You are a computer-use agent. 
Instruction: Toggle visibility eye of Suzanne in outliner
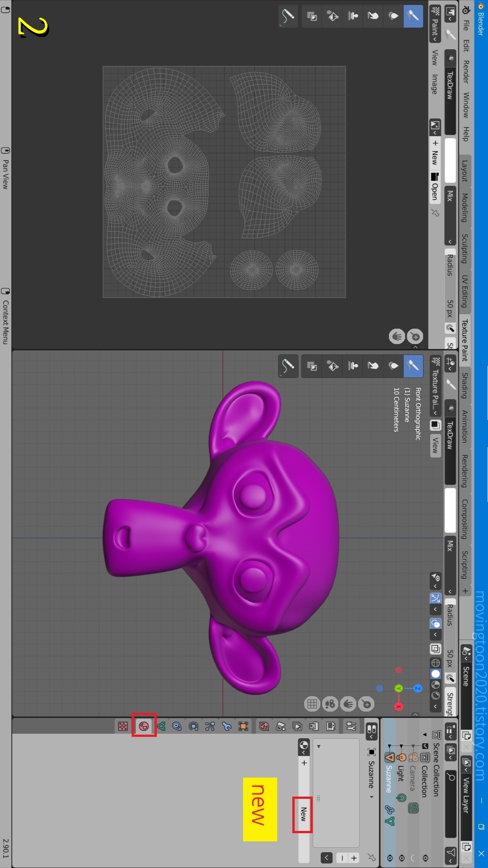click(390, 858)
